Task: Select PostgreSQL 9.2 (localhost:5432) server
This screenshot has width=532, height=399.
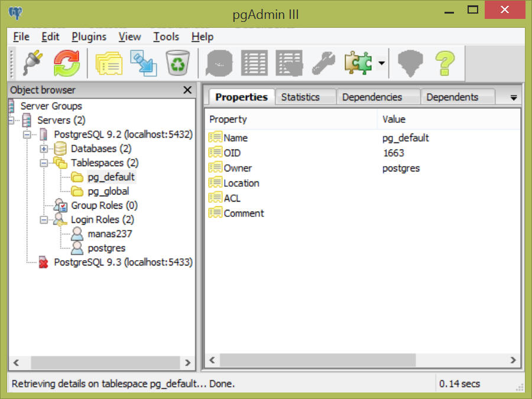Action: point(123,134)
